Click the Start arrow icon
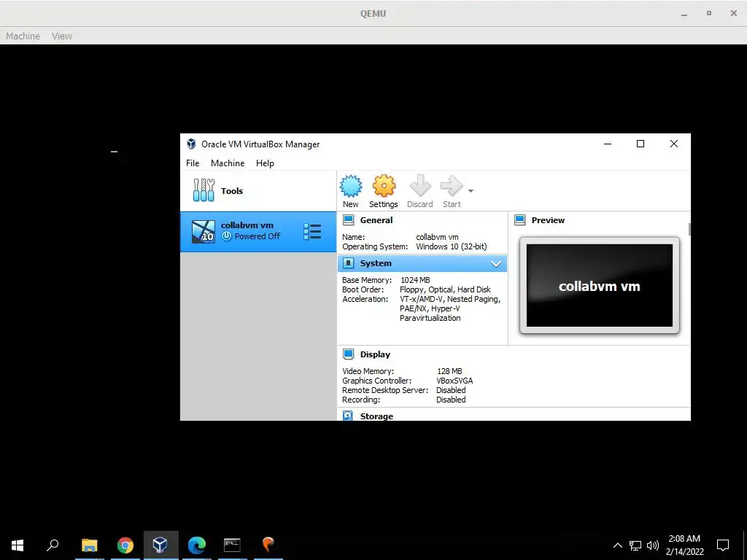The height and width of the screenshot is (560, 747). (452, 186)
